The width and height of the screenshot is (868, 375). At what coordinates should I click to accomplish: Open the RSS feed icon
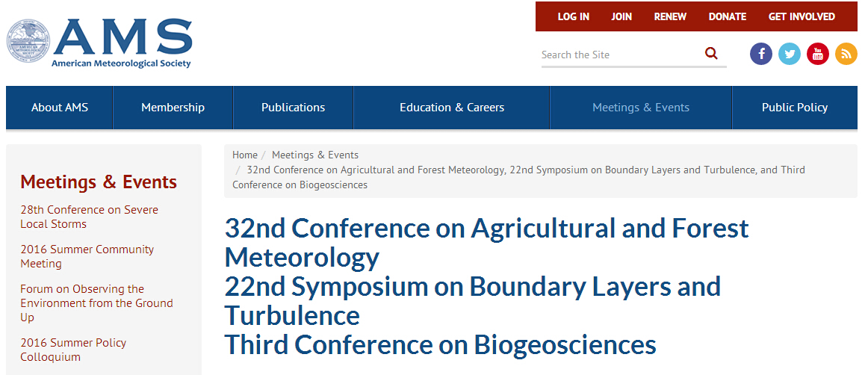pyautogui.click(x=846, y=54)
